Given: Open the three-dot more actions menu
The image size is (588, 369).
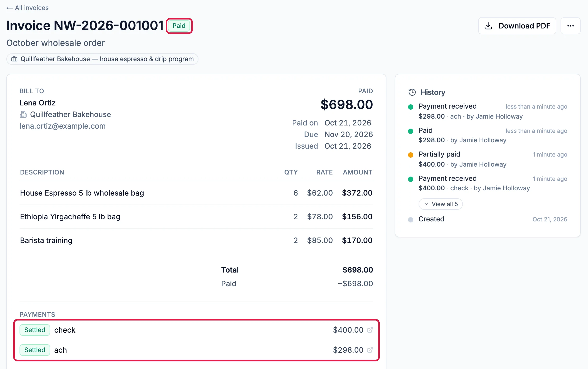Looking at the screenshot, I should (570, 26).
